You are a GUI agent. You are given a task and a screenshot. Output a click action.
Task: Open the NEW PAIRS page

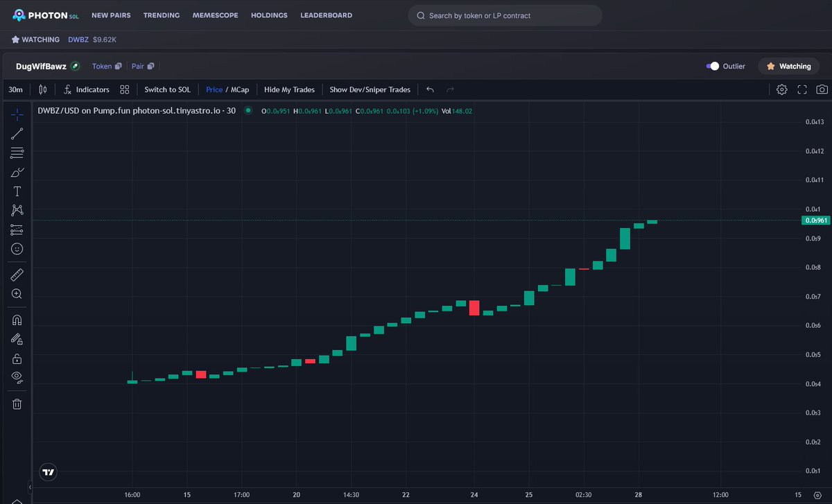pyautogui.click(x=111, y=15)
